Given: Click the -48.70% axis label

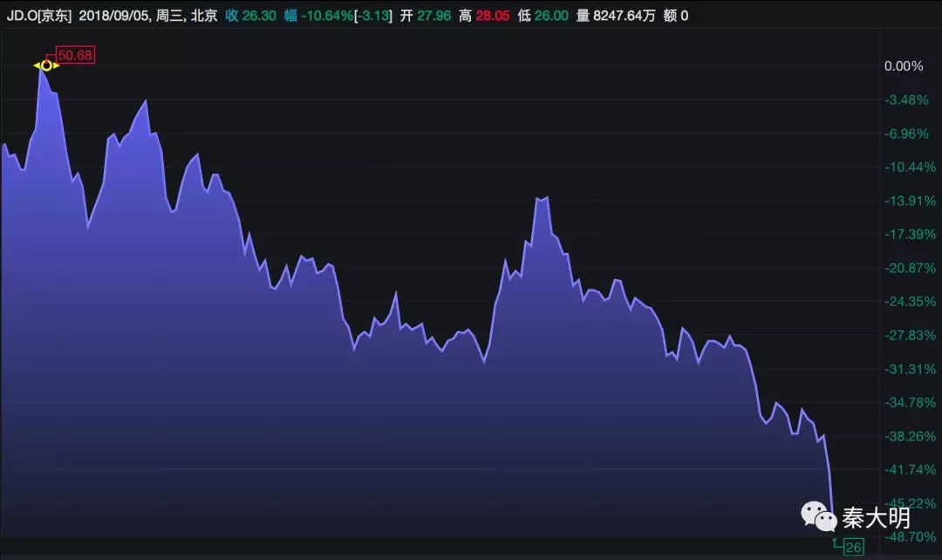Looking at the screenshot, I should click(910, 536).
